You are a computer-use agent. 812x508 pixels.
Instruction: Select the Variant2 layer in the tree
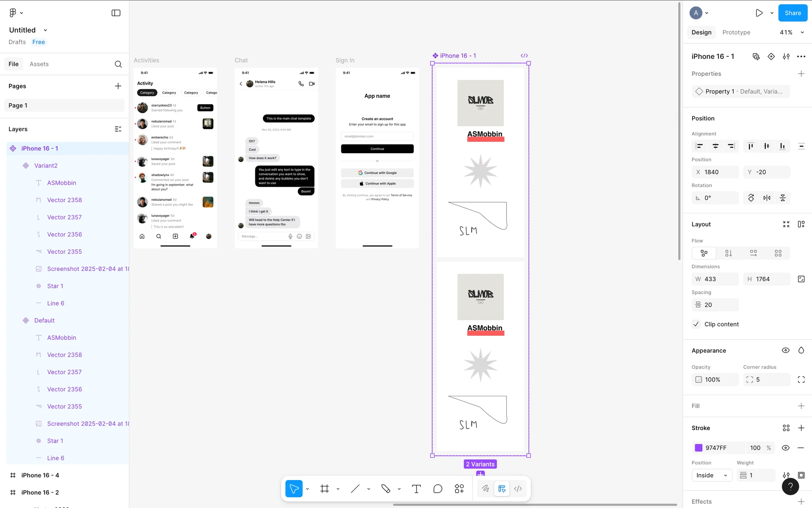click(x=46, y=166)
